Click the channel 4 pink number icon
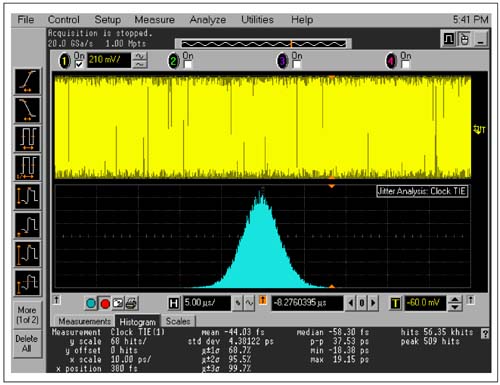500x385 pixels. click(391, 61)
